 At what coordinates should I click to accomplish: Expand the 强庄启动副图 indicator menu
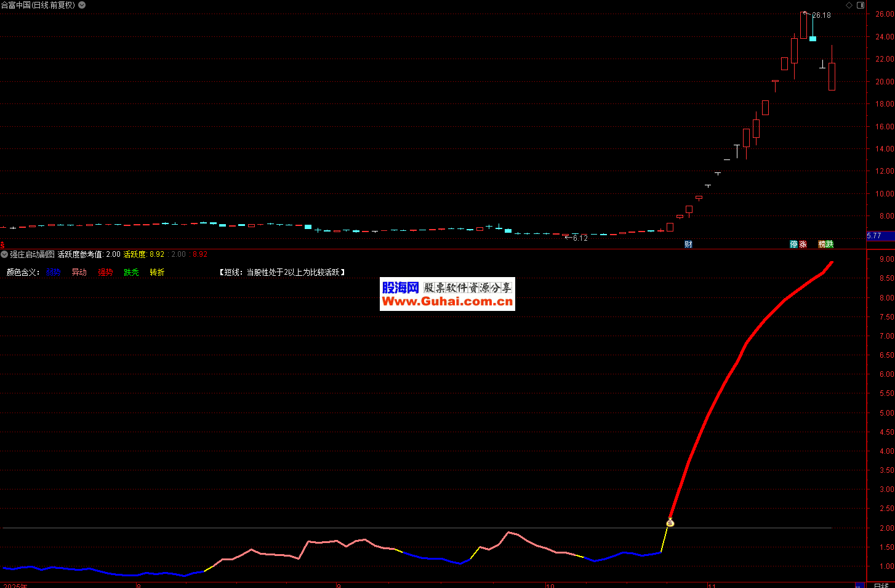point(4,254)
